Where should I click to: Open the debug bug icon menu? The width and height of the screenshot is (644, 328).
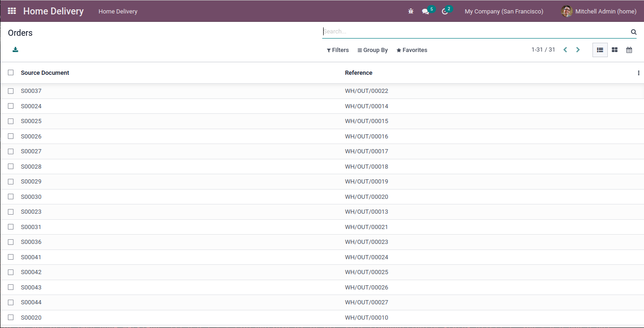411,11
